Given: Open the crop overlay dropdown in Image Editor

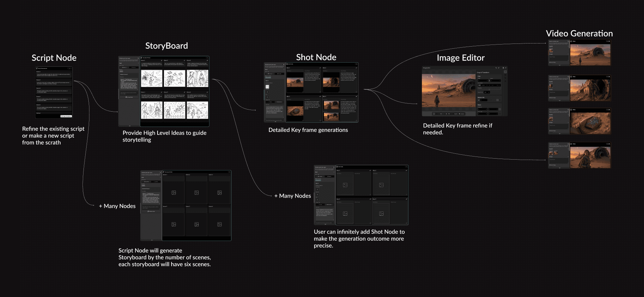Looking at the screenshot, I should (x=487, y=92).
